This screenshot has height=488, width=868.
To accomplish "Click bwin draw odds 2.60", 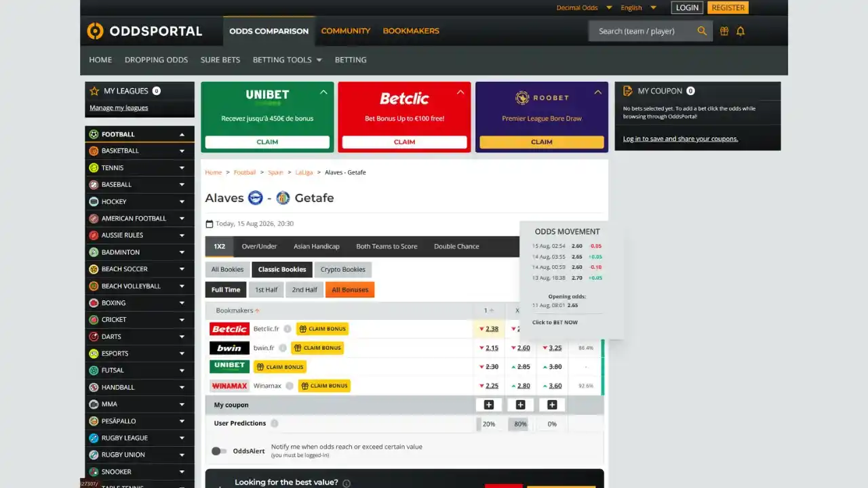I will [524, 348].
